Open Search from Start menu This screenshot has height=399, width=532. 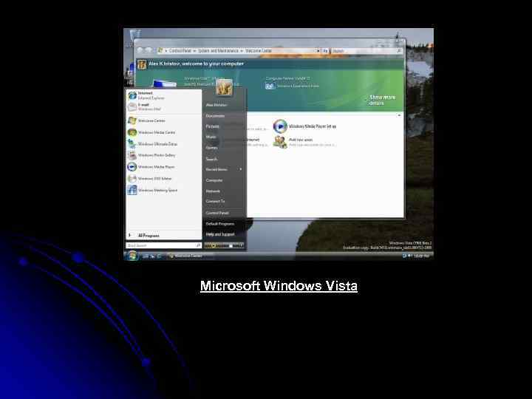click(x=224, y=159)
